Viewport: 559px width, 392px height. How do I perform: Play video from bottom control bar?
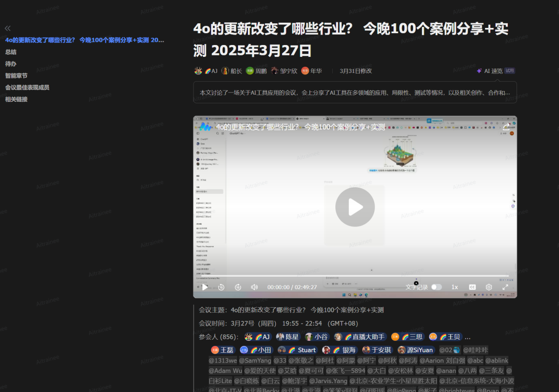tap(204, 287)
